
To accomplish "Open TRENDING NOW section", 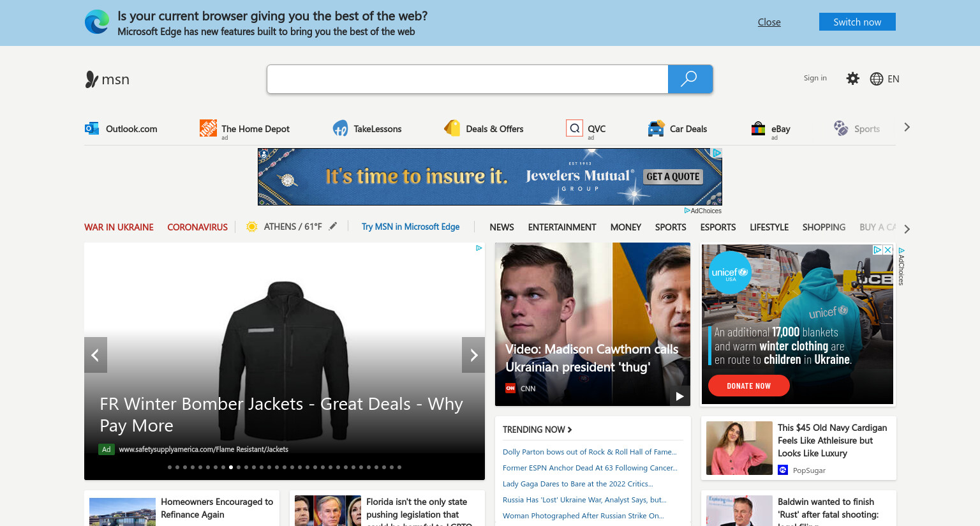I will click(537, 430).
